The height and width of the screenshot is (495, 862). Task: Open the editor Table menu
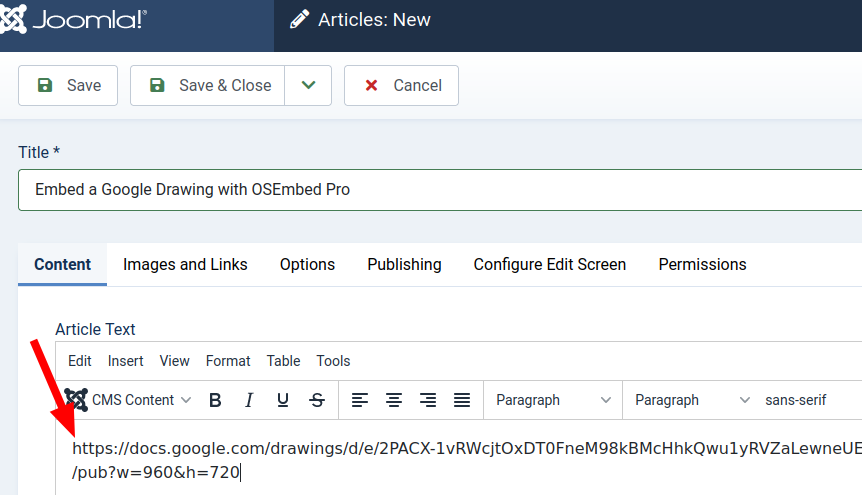pyautogui.click(x=284, y=361)
